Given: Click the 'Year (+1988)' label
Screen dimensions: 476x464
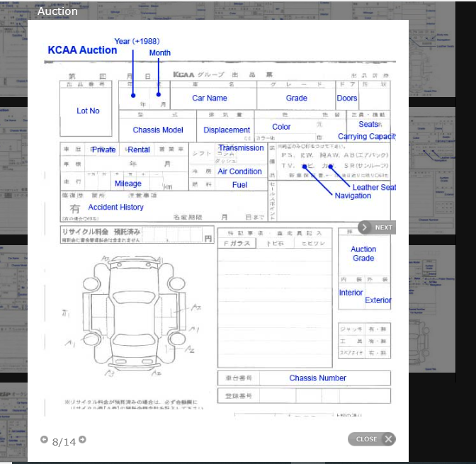Looking at the screenshot, I should tap(137, 41).
